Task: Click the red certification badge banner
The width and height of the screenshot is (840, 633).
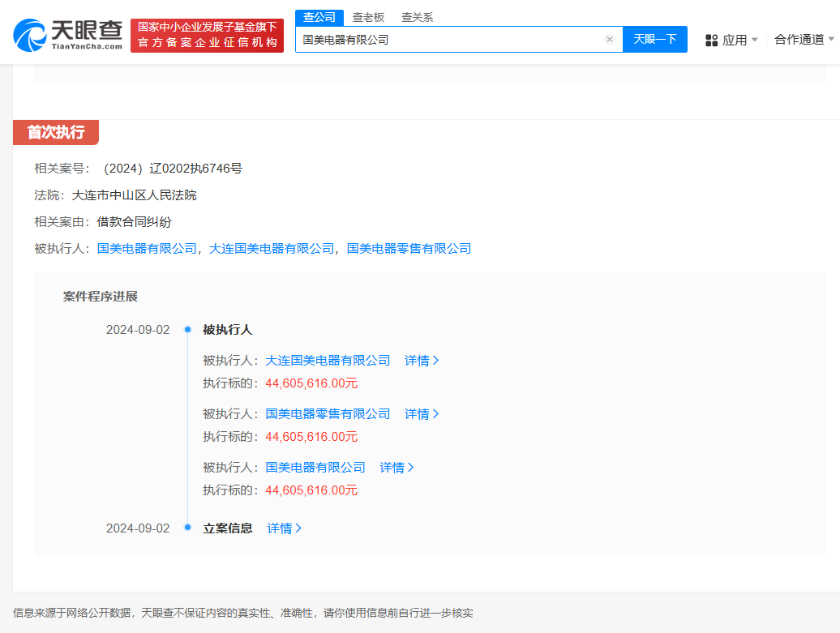Action: point(207,36)
